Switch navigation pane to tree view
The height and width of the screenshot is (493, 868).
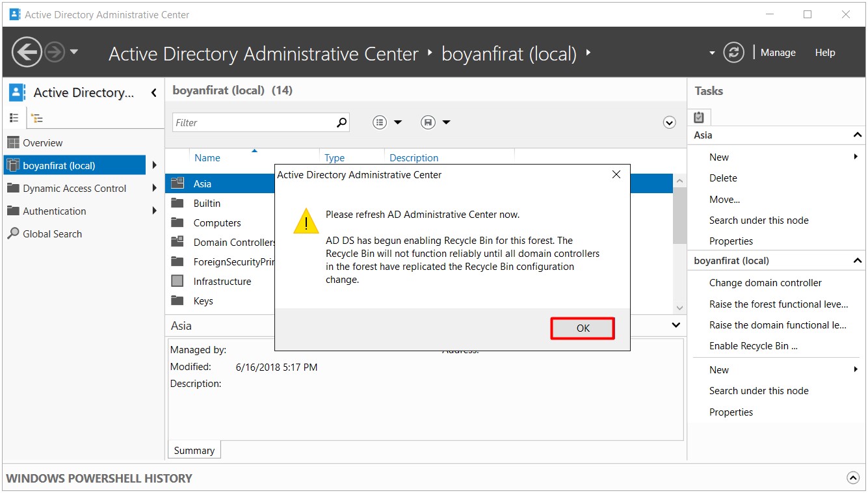[37, 118]
